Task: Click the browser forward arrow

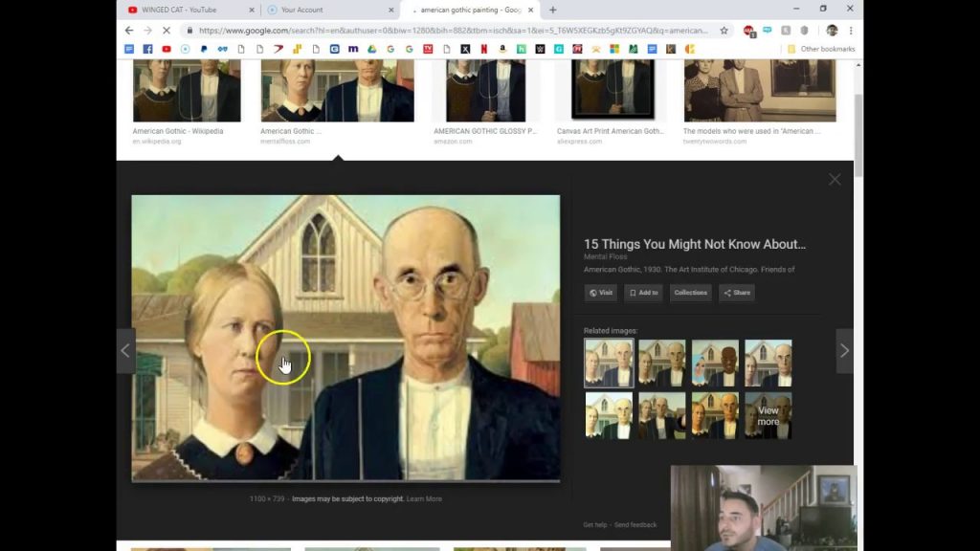Action: (x=147, y=30)
